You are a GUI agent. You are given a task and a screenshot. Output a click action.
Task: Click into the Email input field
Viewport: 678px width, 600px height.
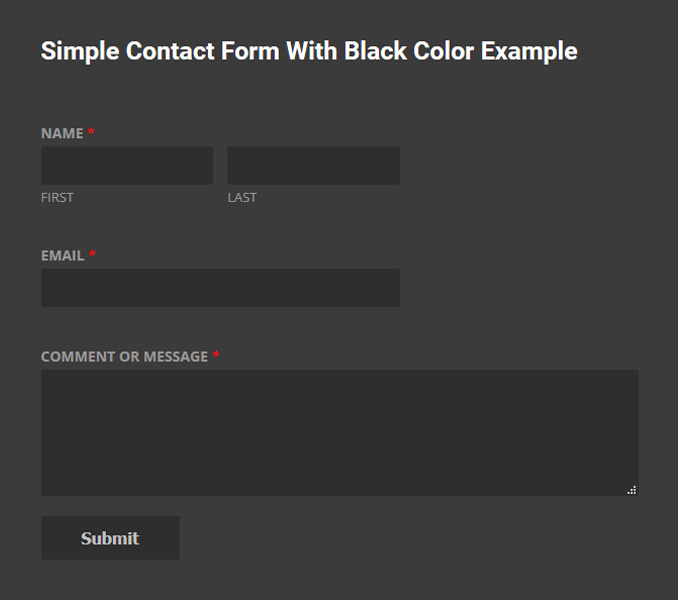[x=220, y=288]
